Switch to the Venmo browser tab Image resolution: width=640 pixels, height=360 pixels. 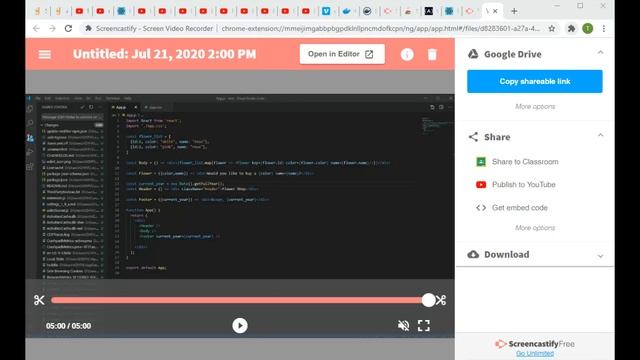pyautogui.click(x=326, y=11)
